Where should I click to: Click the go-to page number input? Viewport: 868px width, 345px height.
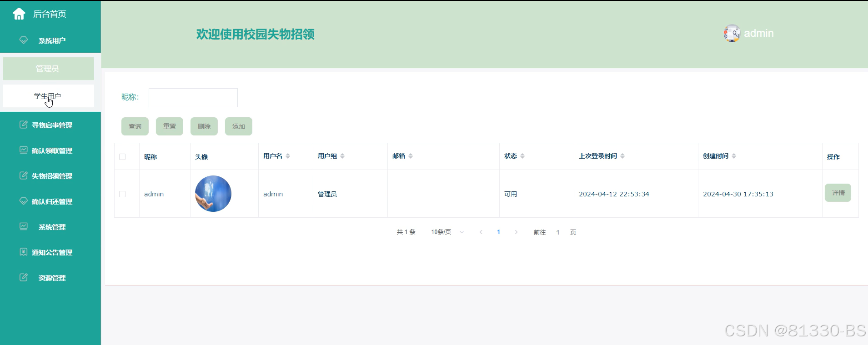tap(558, 232)
